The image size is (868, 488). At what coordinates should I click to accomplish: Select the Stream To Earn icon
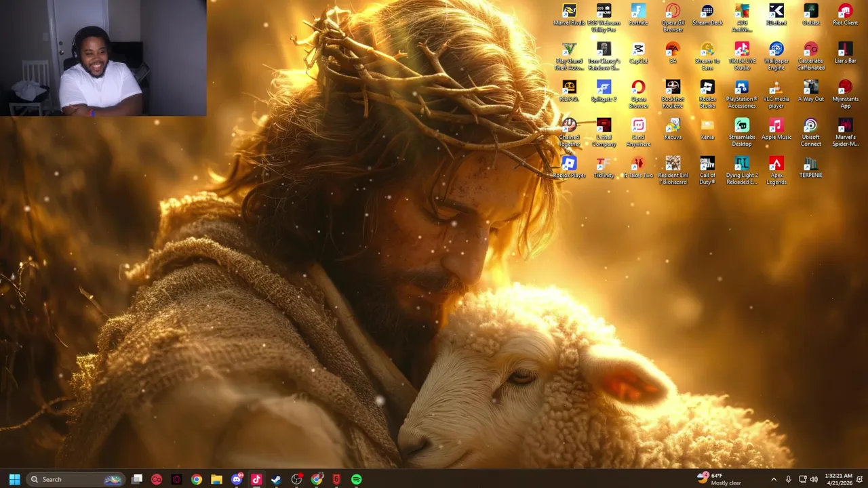[x=707, y=56]
